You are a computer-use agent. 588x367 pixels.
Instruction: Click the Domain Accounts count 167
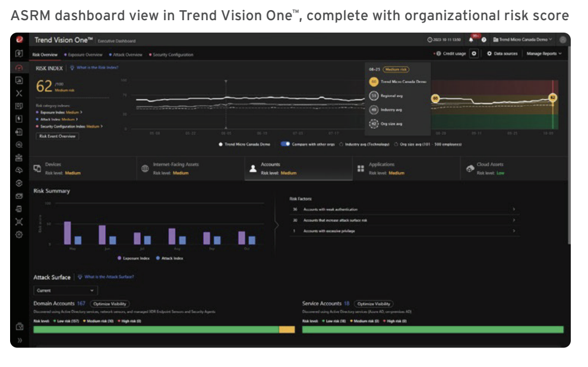(81, 303)
